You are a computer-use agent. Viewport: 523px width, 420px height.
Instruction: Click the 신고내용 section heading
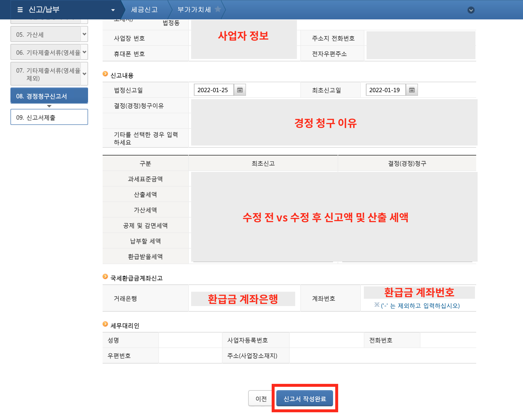[x=122, y=76]
